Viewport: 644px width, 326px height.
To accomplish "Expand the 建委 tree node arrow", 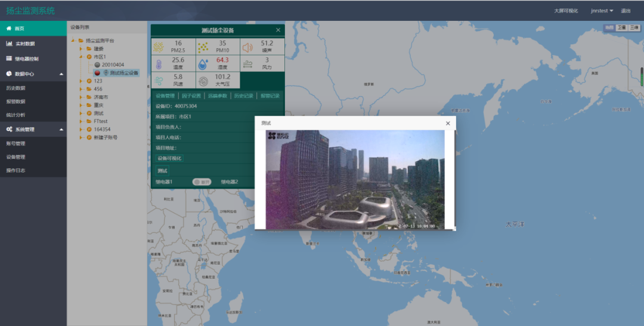I will click(81, 48).
